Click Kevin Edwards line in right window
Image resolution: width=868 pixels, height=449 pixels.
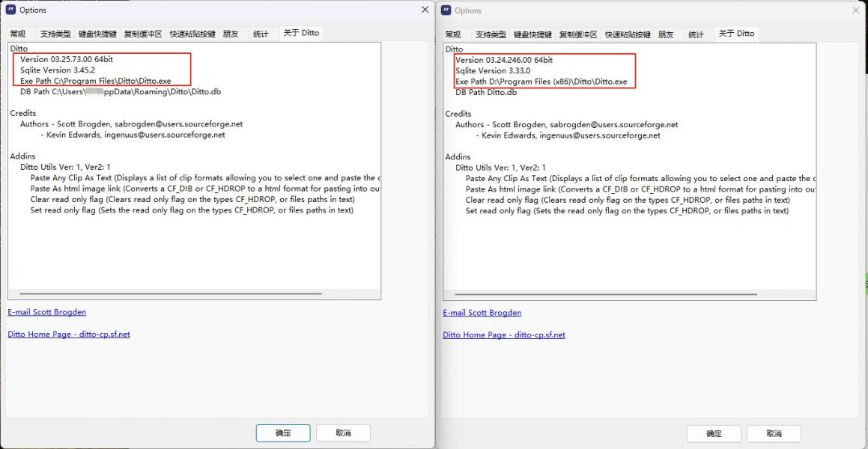coord(568,135)
